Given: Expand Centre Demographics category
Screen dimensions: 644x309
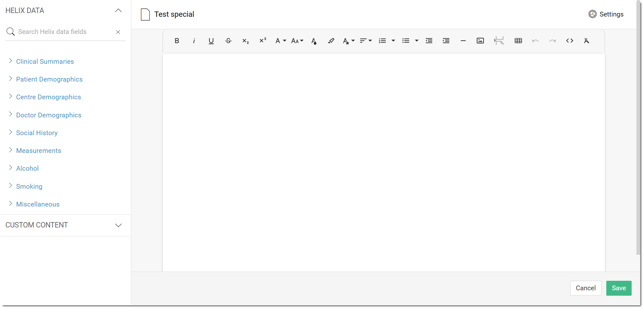Looking at the screenshot, I should pos(48,97).
